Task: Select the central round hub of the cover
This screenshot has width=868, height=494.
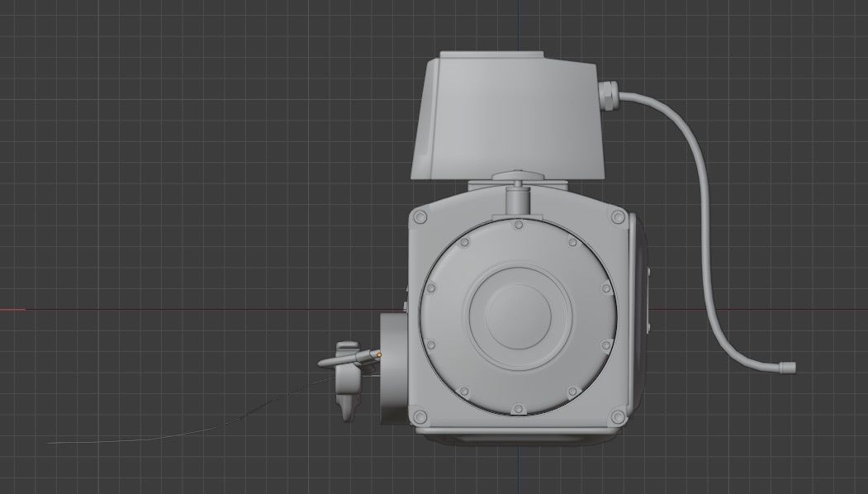Action: pyautogui.click(x=518, y=316)
